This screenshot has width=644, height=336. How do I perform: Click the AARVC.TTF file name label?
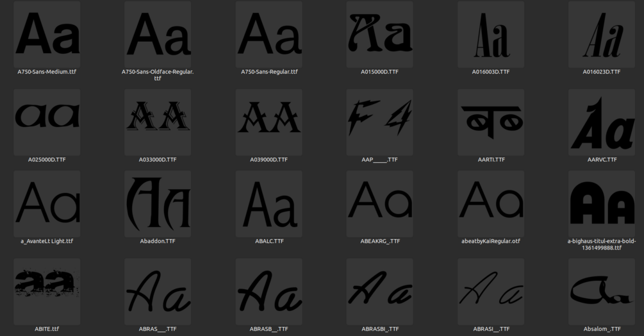[x=602, y=160]
